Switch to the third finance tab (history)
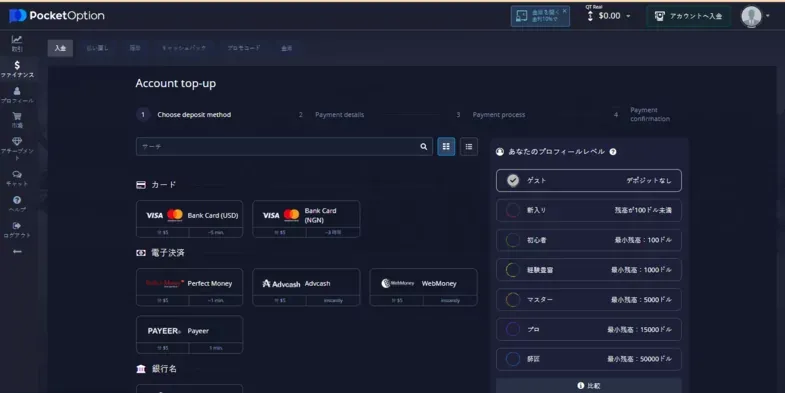Viewport: 785px width, 393px height. click(135, 48)
